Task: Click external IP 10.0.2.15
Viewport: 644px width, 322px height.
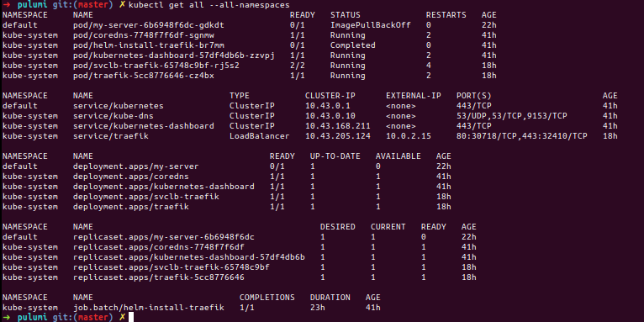Action: point(409,136)
